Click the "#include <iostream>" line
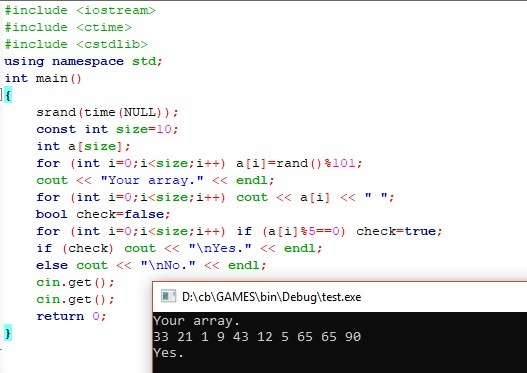The width and height of the screenshot is (527, 373). pyautogui.click(x=80, y=10)
